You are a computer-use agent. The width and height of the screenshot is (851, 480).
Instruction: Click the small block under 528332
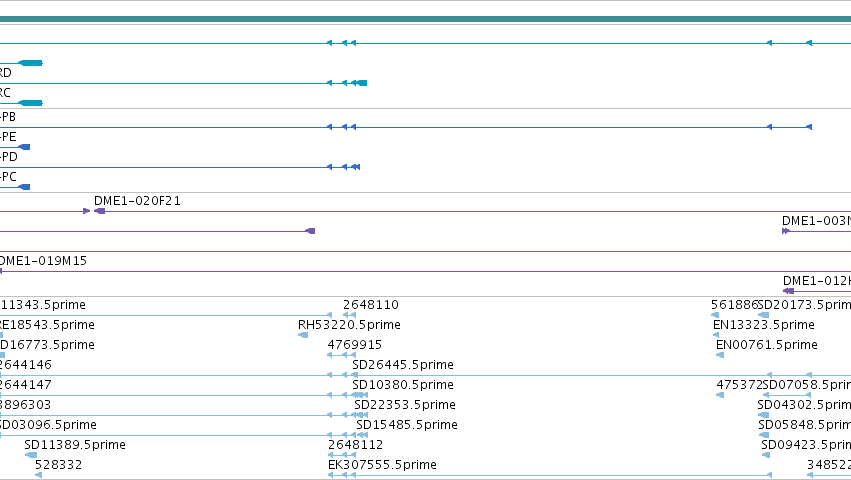click(39, 475)
